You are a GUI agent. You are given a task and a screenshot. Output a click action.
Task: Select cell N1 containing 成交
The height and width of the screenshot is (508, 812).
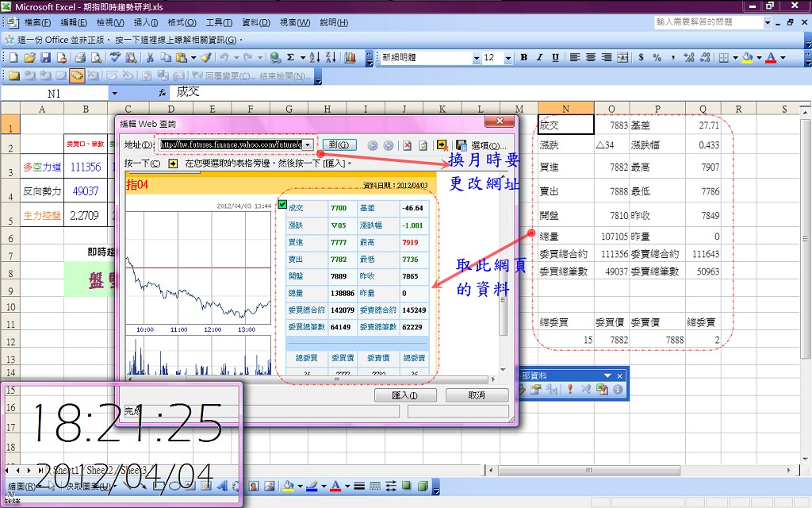tap(565, 125)
